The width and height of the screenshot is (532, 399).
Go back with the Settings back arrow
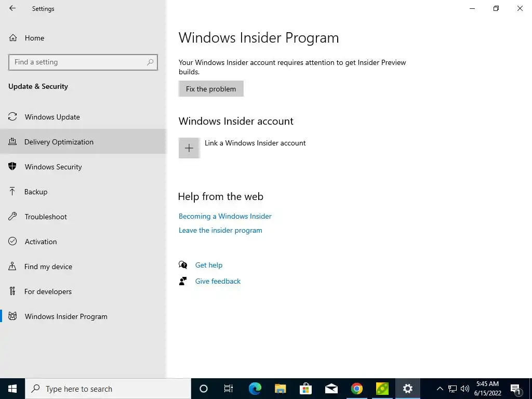pyautogui.click(x=12, y=8)
